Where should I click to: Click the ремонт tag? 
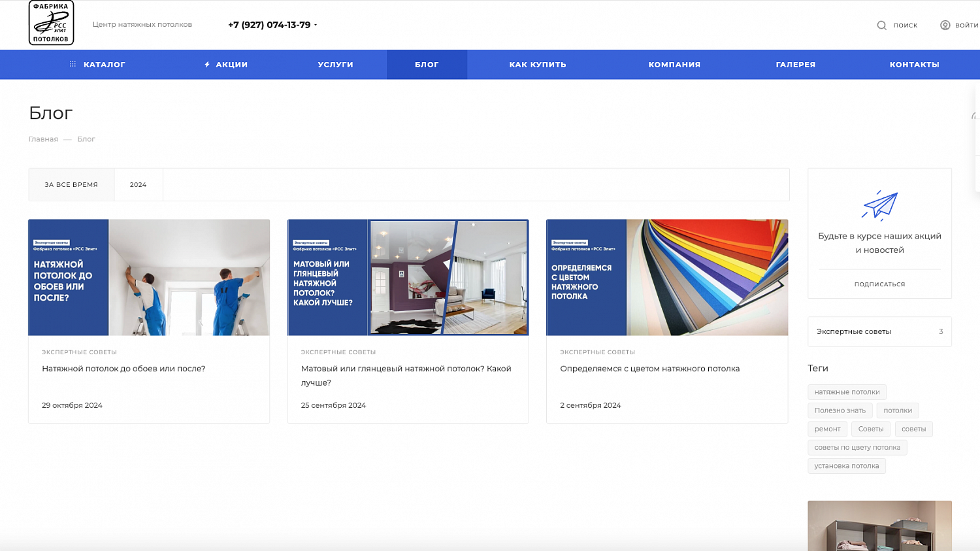coord(828,429)
